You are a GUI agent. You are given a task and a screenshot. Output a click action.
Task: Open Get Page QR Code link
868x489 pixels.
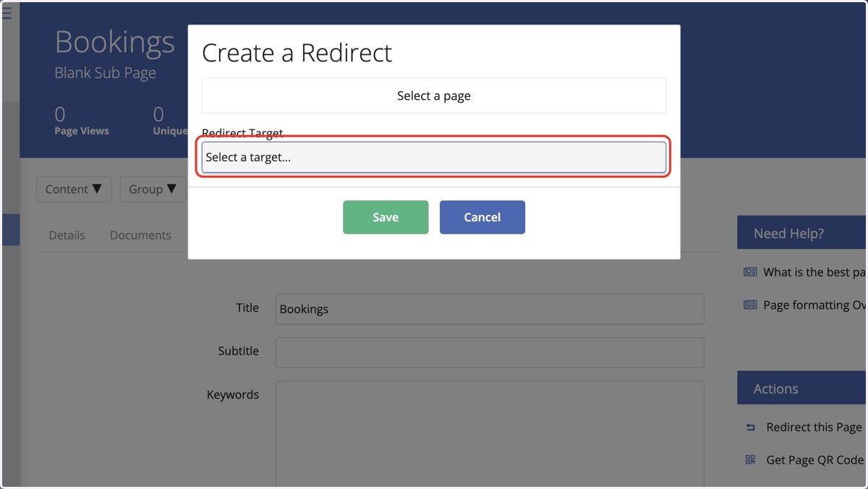(815, 460)
